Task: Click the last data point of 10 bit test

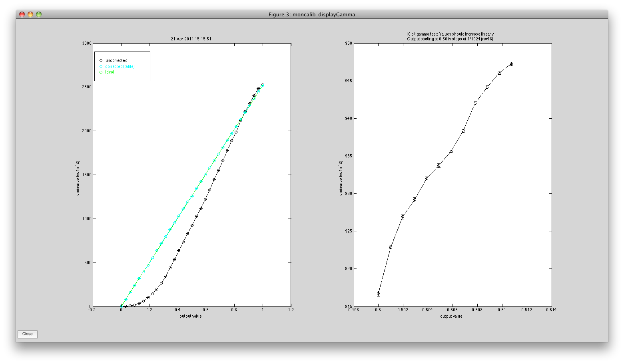Action: pyautogui.click(x=511, y=64)
